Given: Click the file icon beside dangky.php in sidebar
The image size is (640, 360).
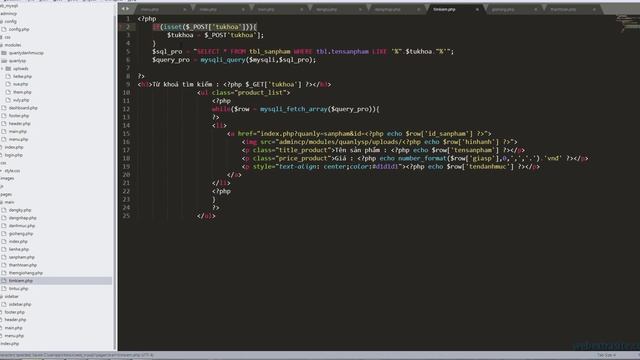Looking at the screenshot, I should point(4,210).
